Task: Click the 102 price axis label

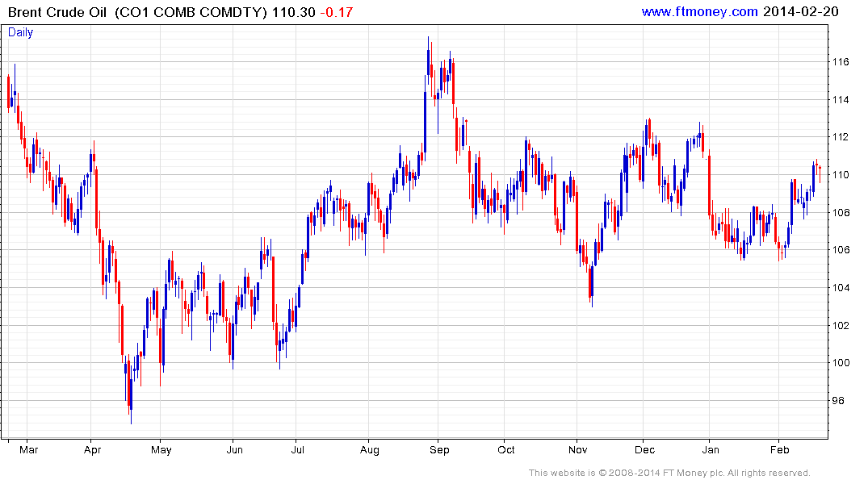Action: coord(841,325)
